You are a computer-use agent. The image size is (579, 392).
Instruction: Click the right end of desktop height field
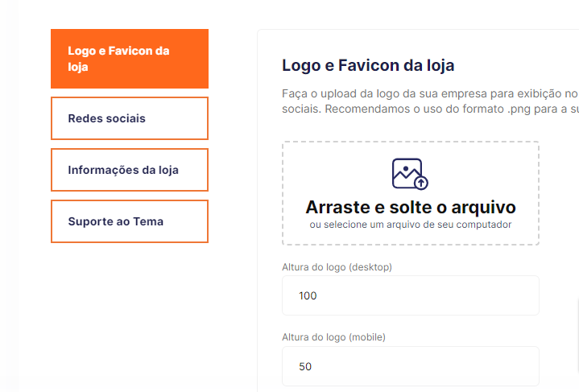pyautogui.click(x=523, y=295)
